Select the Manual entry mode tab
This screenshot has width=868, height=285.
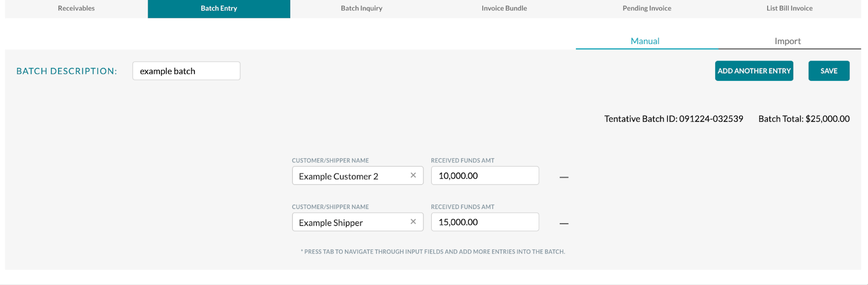pos(645,41)
